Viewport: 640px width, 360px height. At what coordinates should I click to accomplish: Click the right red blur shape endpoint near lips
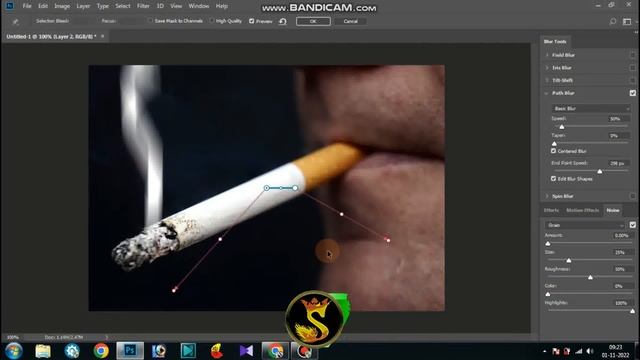click(388, 240)
